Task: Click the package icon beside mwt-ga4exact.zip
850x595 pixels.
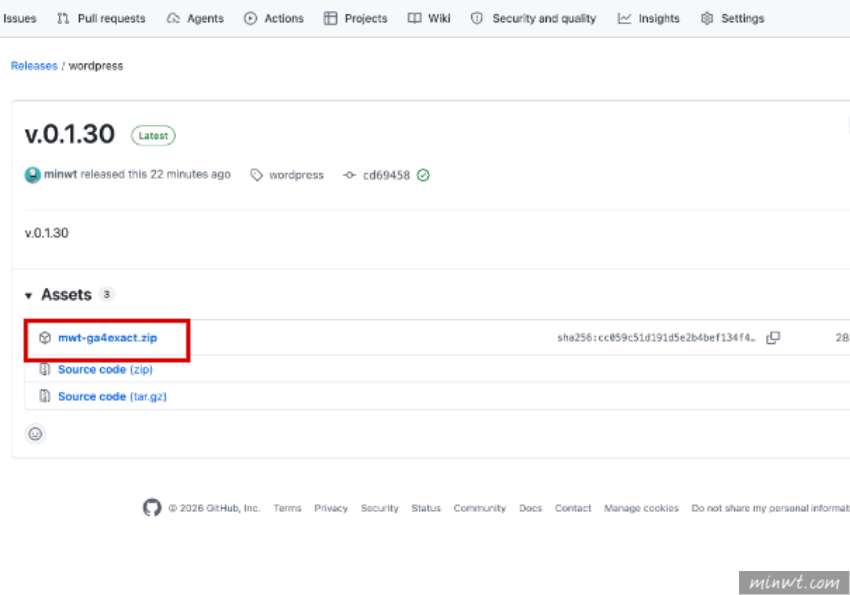Action: coord(45,338)
